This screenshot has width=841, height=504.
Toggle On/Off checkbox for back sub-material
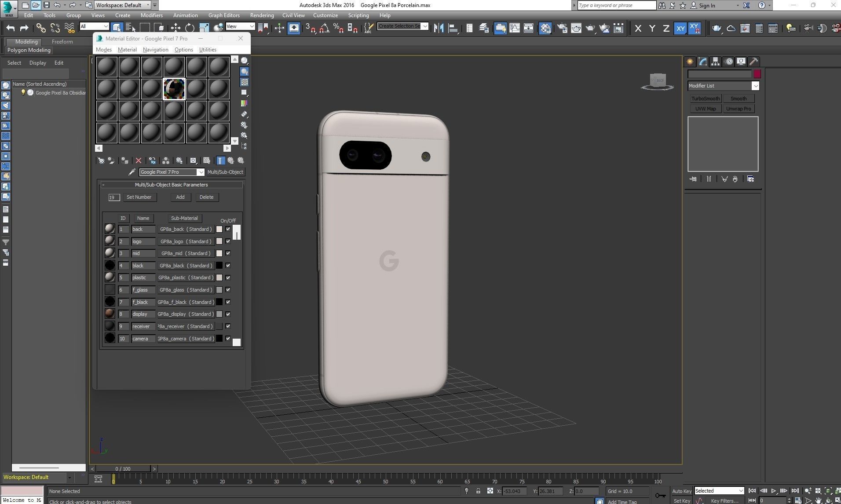(228, 229)
